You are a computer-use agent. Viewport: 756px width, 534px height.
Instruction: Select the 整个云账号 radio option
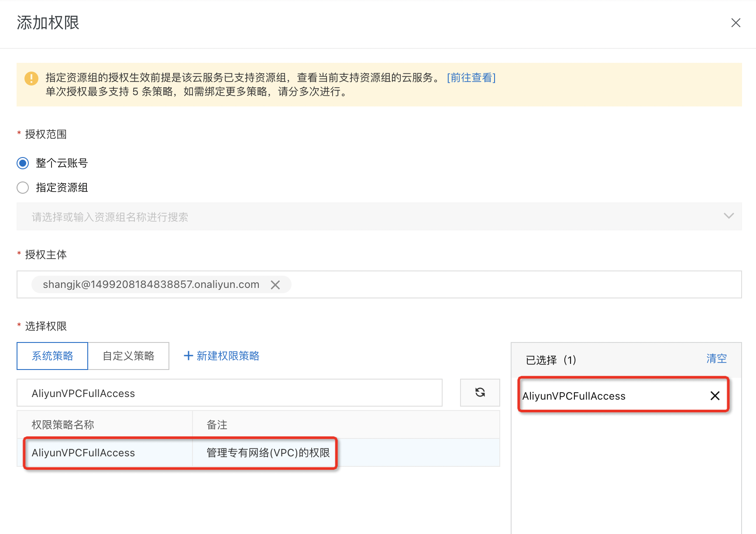coord(23,163)
